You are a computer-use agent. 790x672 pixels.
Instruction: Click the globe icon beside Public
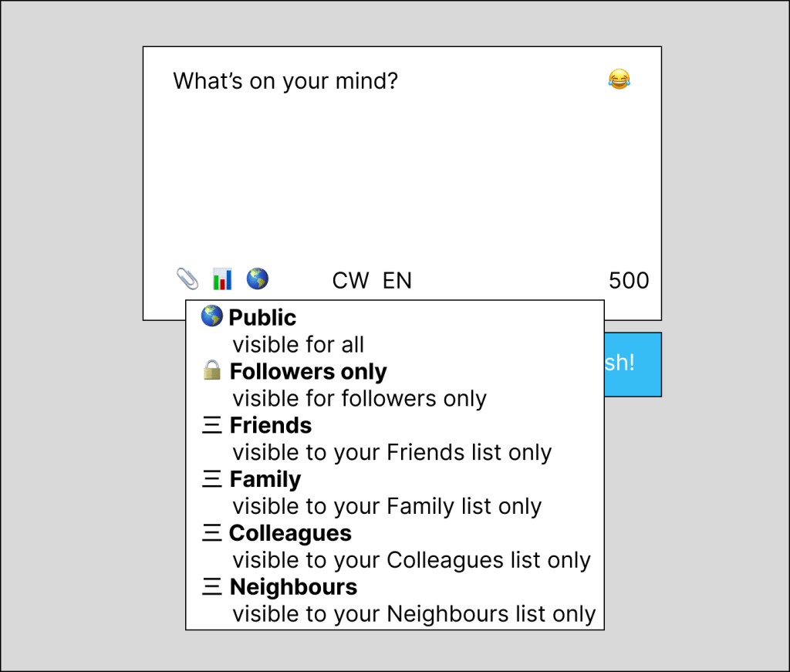click(211, 317)
